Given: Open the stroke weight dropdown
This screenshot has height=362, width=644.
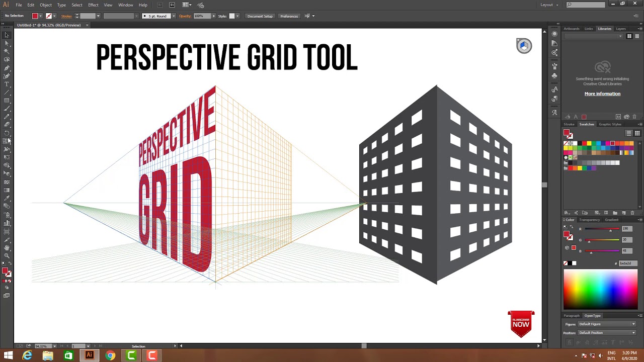Looking at the screenshot, I should point(98,16).
